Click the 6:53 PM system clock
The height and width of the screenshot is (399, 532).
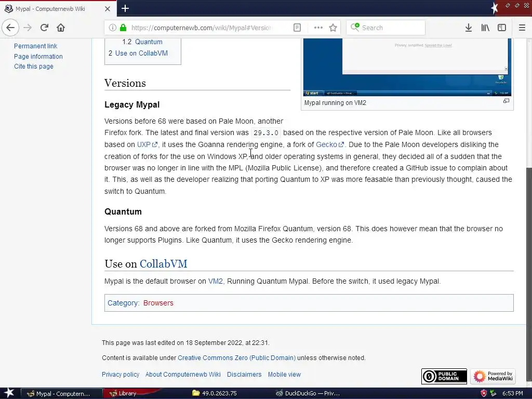click(512, 394)
